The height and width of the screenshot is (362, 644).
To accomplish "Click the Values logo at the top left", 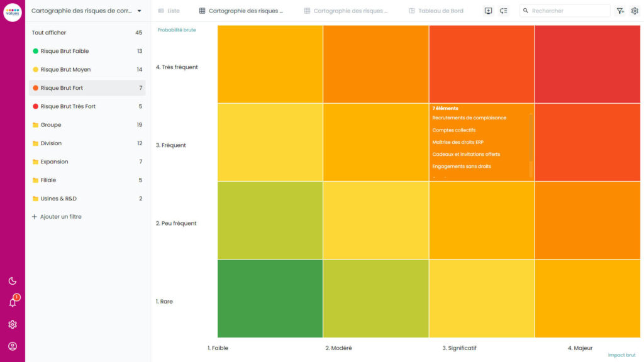I will [x=11, y=11].
